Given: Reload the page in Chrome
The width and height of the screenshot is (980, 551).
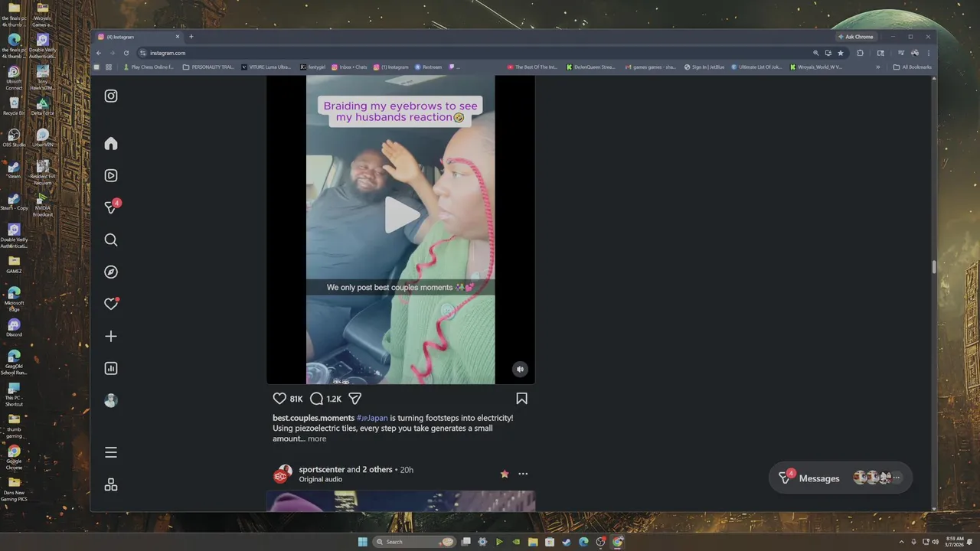Looking at the screenshot, I should 126,53.
